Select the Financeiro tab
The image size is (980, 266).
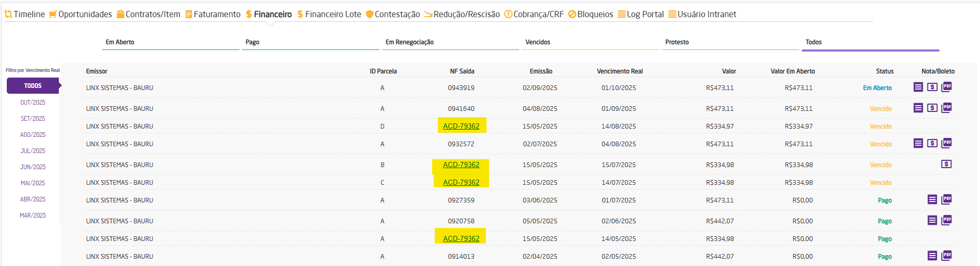click(x=269, y=14)
